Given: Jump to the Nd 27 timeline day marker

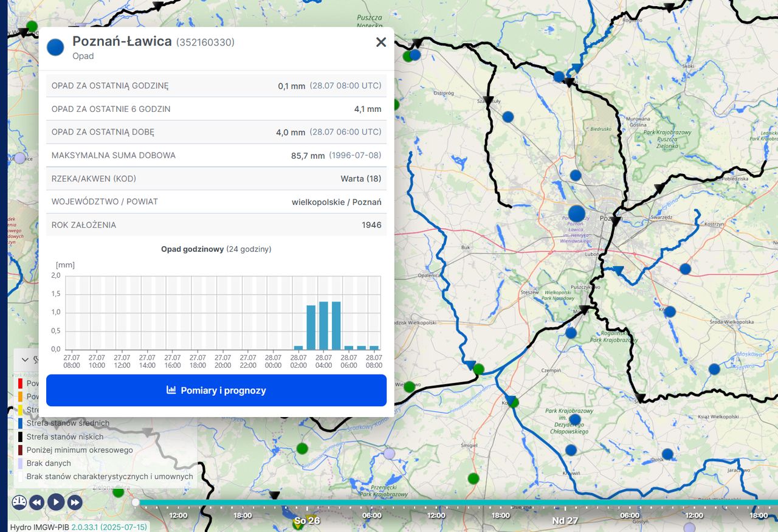Looking at the screenshot, I should (565, 521).
